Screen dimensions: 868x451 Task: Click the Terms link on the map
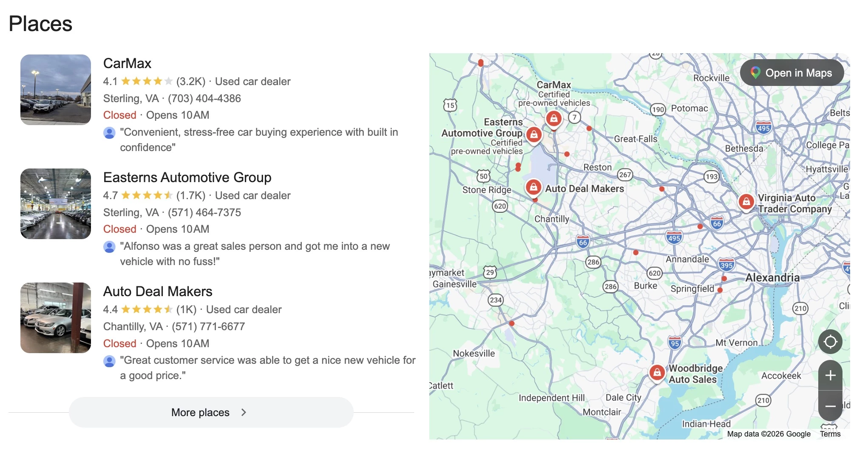pos(830,434)
